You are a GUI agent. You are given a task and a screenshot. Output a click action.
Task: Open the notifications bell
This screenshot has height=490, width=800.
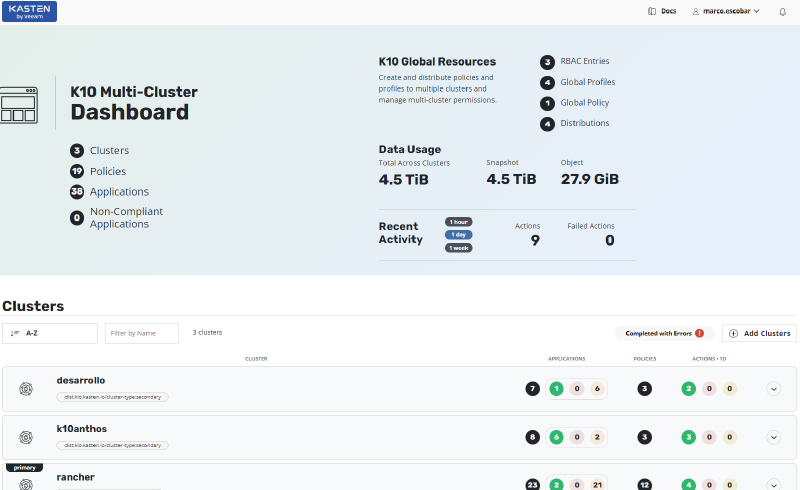(x=782, y=12)
